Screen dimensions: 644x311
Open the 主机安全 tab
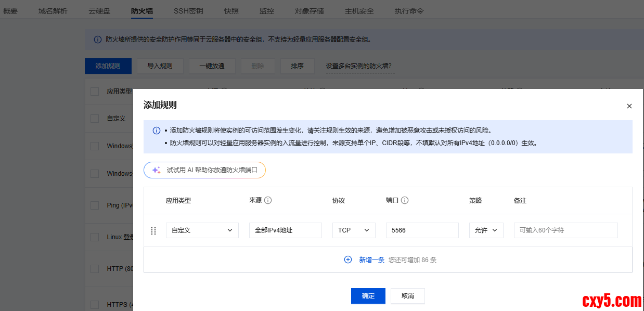click(359, 11)
